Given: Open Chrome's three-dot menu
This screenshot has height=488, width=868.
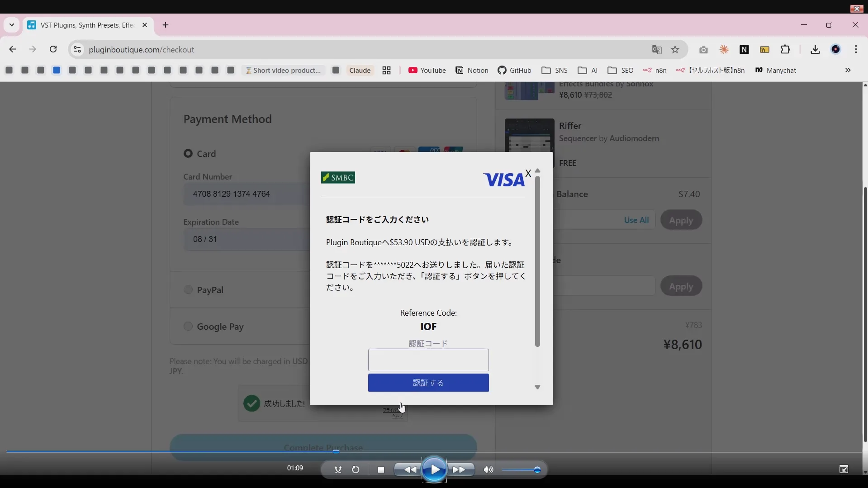Looking at the screenshot, I should click(856, 50).
